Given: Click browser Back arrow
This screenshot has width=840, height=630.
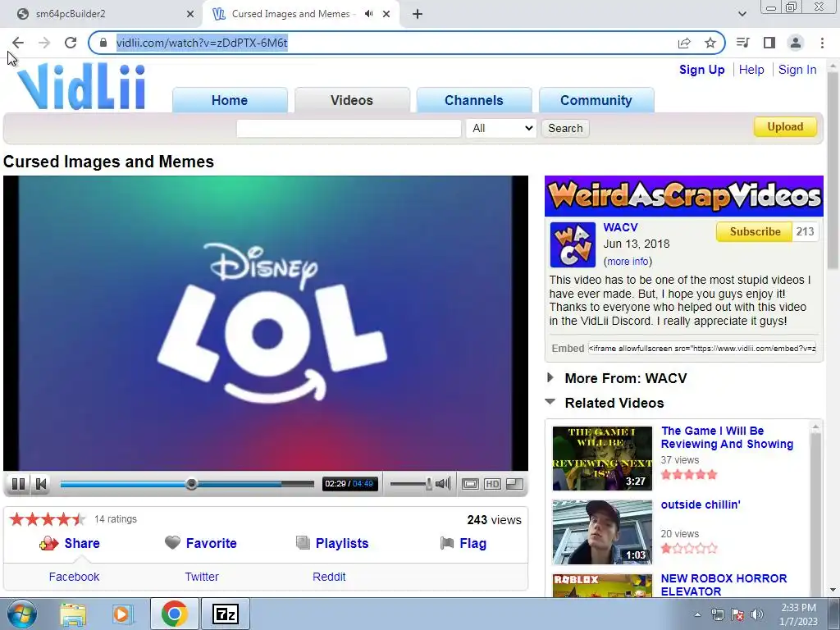Looking at the screenshot, I should [18, 43].
